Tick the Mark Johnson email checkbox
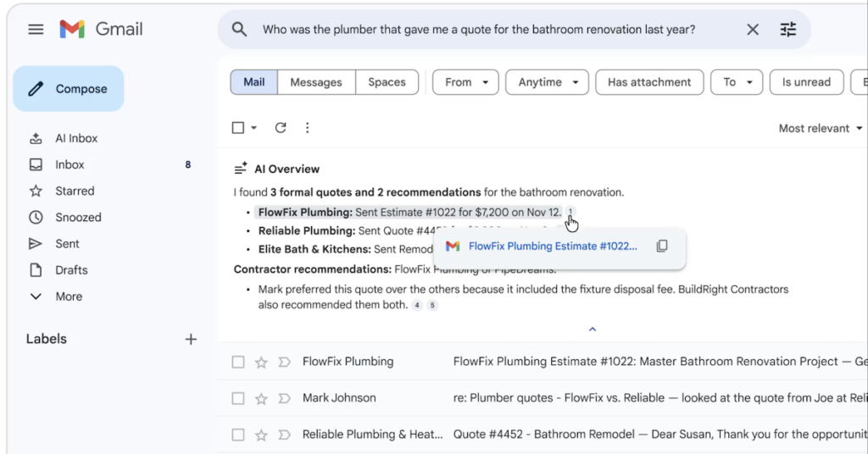868x454 pixels. (238, 399)
